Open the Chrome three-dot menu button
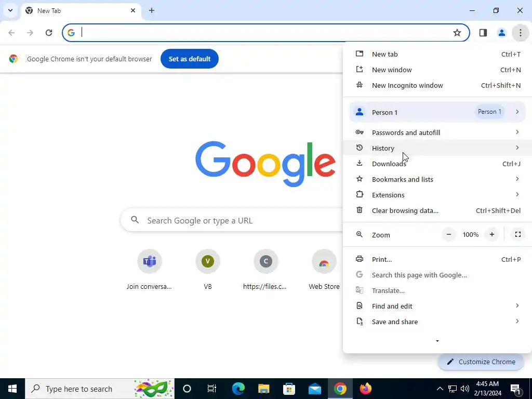This screenshot has width=532, height=399. pyautogui.click(x=520, y=33)
